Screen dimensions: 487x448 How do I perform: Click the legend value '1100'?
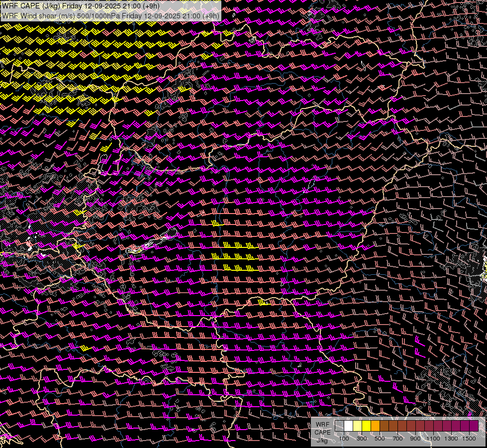click(x=433, y=439)
